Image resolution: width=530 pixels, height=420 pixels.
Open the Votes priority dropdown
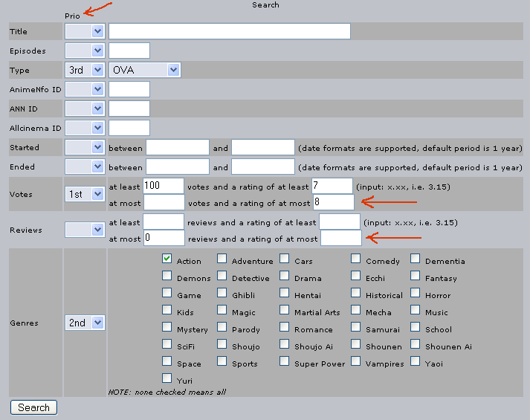click(x=85, y=194)
